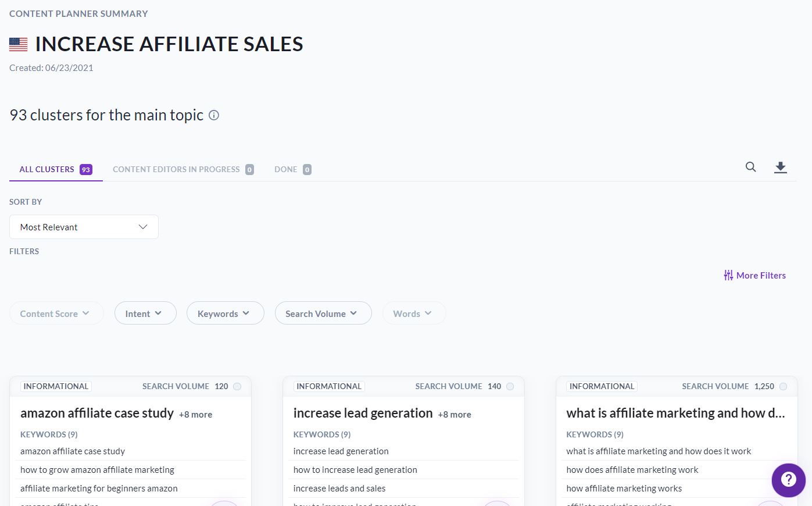Open More Filters
Screen dimensions: 812x506
point(754,275)
